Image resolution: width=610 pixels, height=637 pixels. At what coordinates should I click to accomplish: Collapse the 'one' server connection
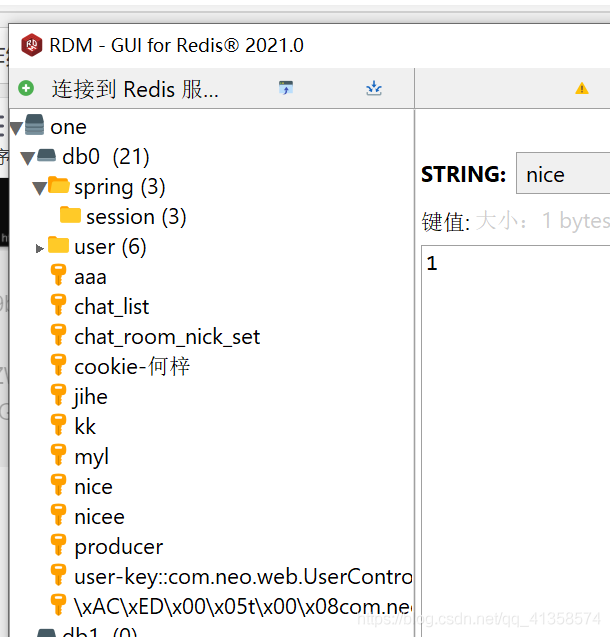(x=16, y=127)
